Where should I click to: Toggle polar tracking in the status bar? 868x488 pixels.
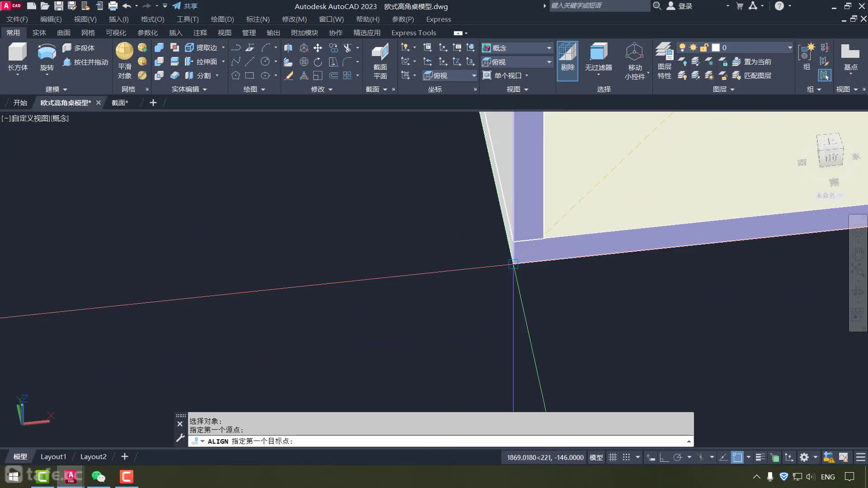pos(678,457)
